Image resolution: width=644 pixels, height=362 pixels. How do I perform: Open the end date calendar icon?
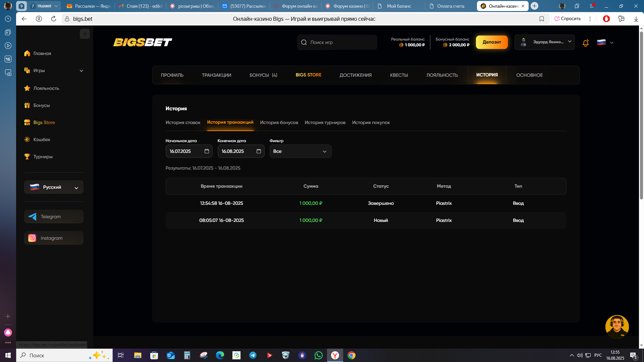(x=259, y=151)
